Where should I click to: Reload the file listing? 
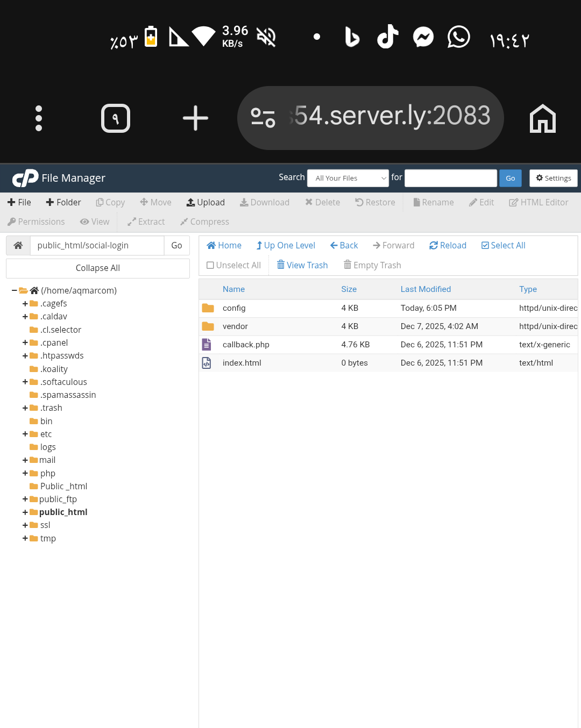point(448,246)
